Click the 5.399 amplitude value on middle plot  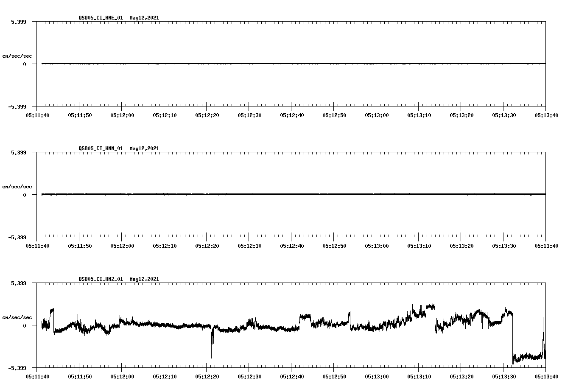[19, 151]
